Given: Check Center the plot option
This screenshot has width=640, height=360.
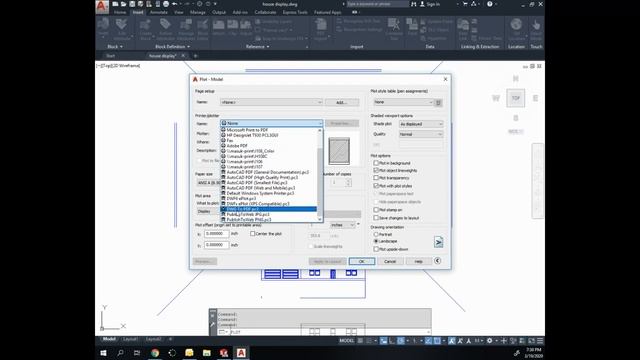Looking at the screenshot, I should point(253,234).
